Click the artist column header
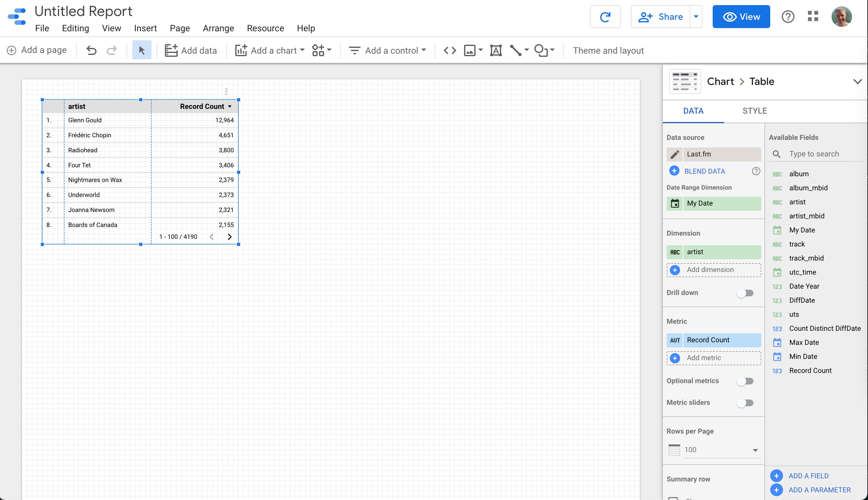 [77, 107]
